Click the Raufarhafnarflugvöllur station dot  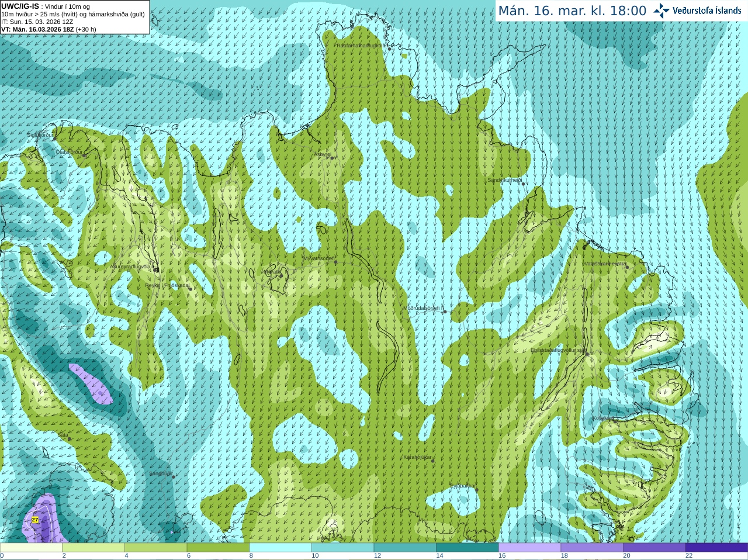click(x=390, y=49)
